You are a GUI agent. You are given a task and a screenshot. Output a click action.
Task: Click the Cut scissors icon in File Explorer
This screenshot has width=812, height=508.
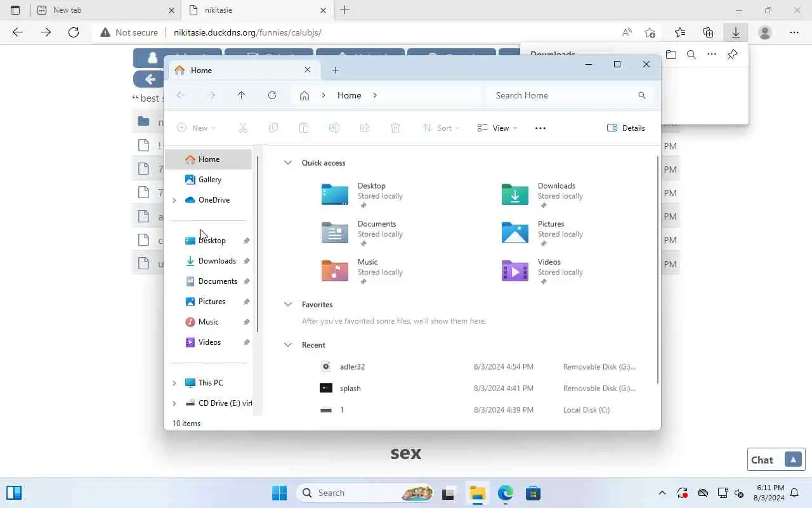(x=243, y=128)
